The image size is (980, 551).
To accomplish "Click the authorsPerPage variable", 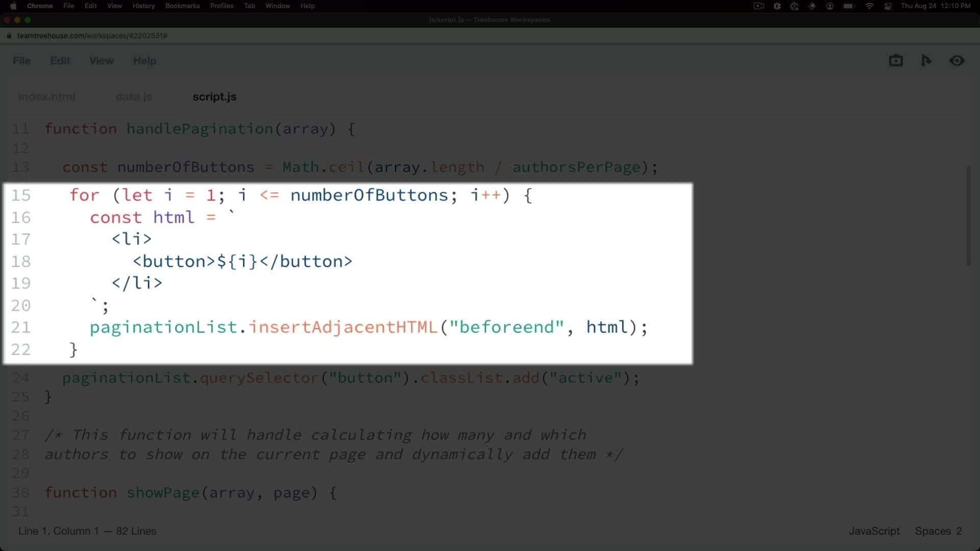I will point(576,167).
